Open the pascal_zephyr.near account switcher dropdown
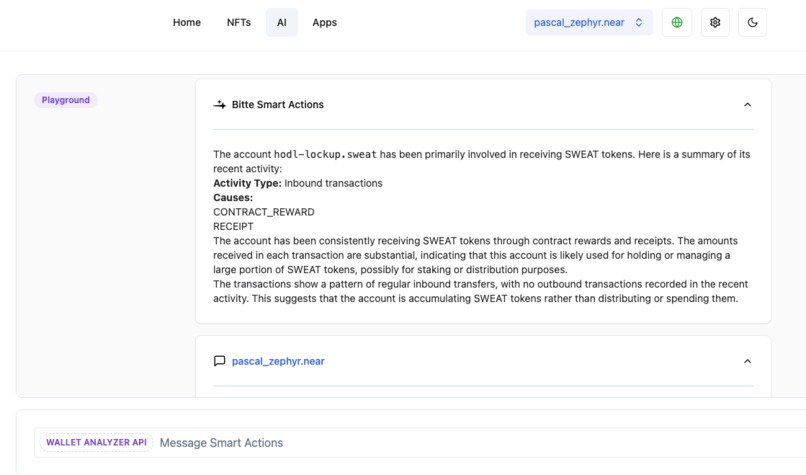This screenshot has width=806, height=475. pos(589,23)
